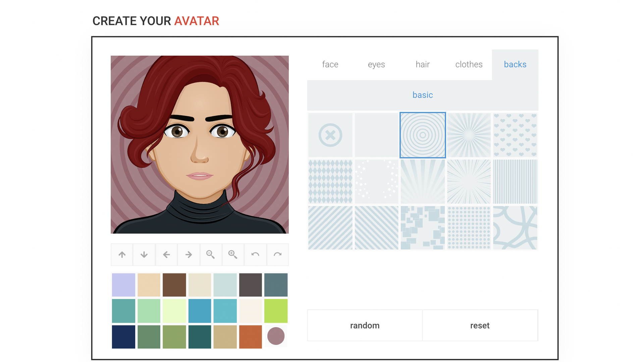644x362 pixels.
Task: Select the diagonal stripes background pattern
Action: [330, 227]
